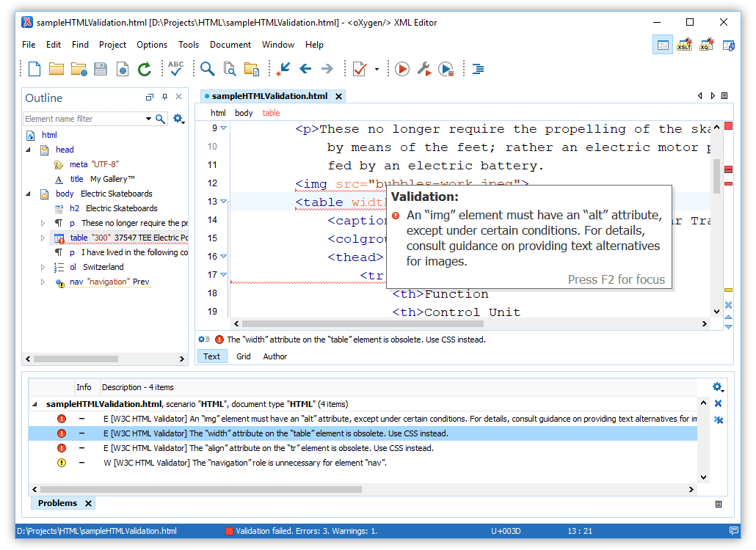Close the Problems tab
The width and height of the screenshot is (756, 550).
pos(88,503)
